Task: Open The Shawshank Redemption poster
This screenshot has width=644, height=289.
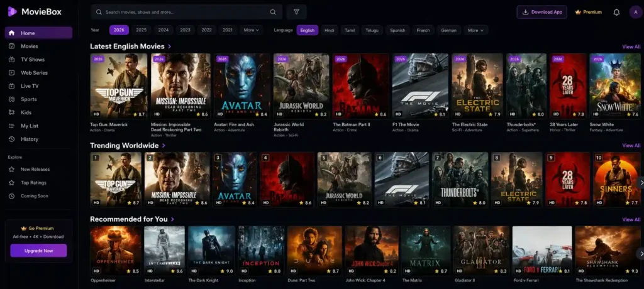Action: tap(608, 251)
